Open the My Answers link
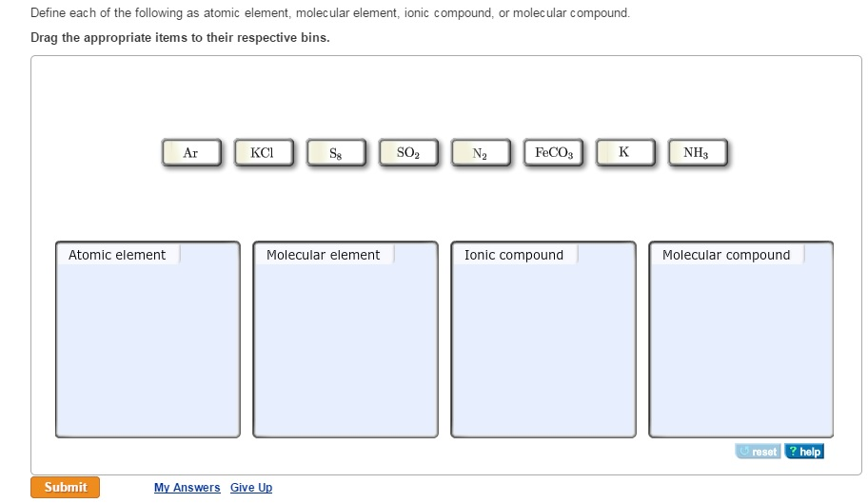The image size is (868, 503). pos(187,488)
